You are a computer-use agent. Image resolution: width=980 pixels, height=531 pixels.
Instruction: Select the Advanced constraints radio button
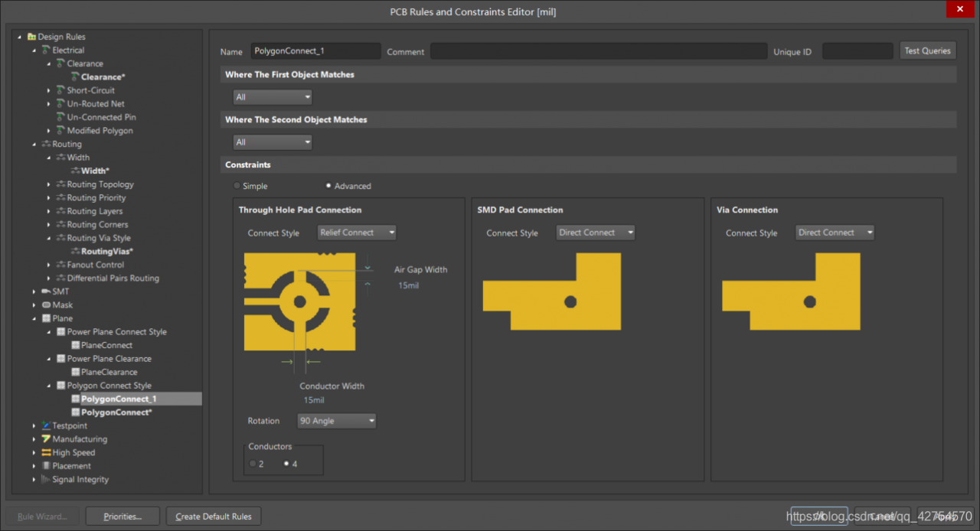(328, 186)
